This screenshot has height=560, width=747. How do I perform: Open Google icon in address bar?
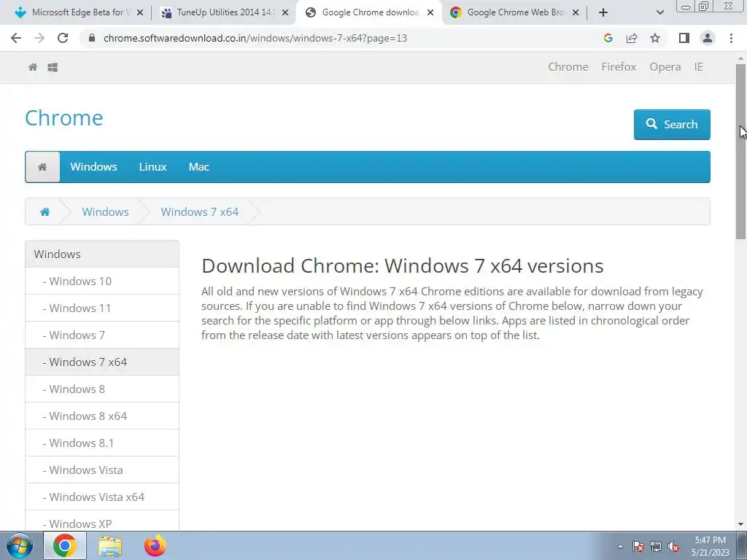608,38
